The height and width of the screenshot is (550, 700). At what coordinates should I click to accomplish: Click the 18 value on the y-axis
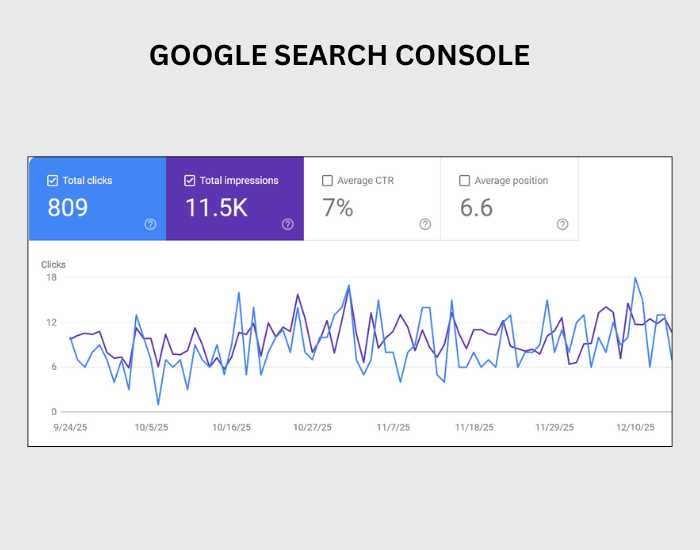pyautogui.click(x=50, y=278)
